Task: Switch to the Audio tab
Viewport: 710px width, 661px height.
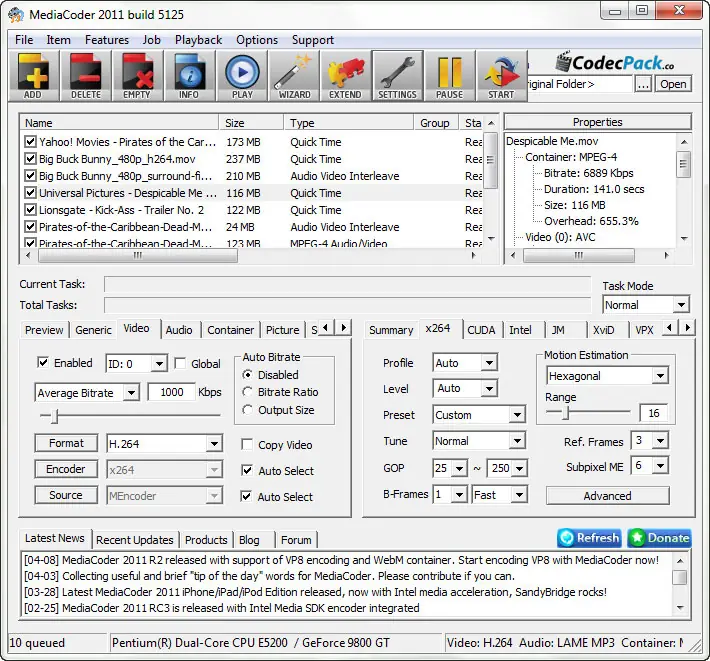Action: coord(179,330)
